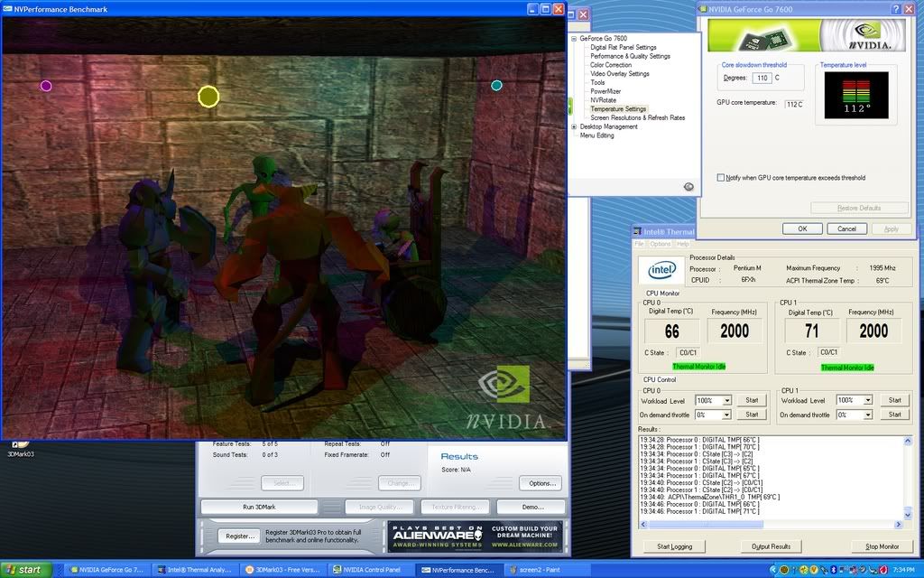The image size is (924, 578).
Task: Start the CPU 1 Workload Level test
Action: 894,400
